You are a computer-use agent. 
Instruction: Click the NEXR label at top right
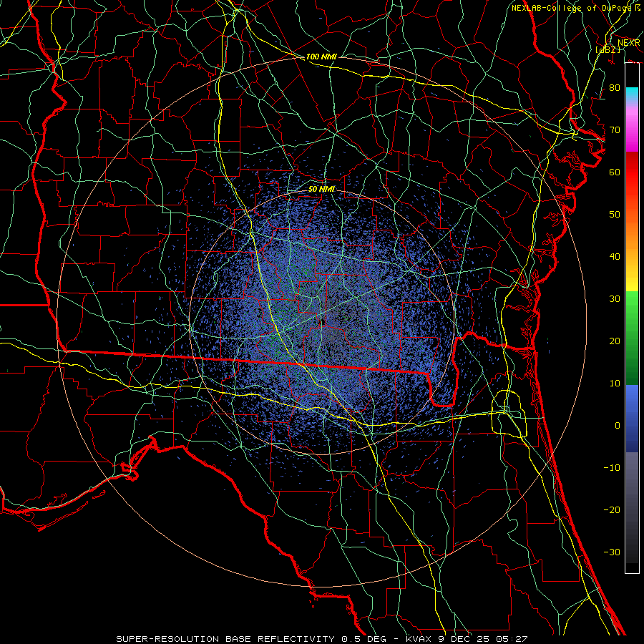click(629, 43)
